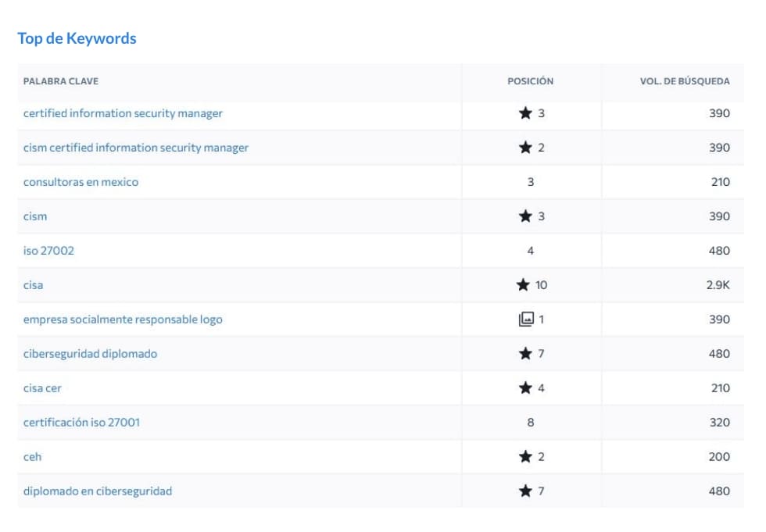Open the cism keyword link
766x532 pixels.
pos(35,216)
